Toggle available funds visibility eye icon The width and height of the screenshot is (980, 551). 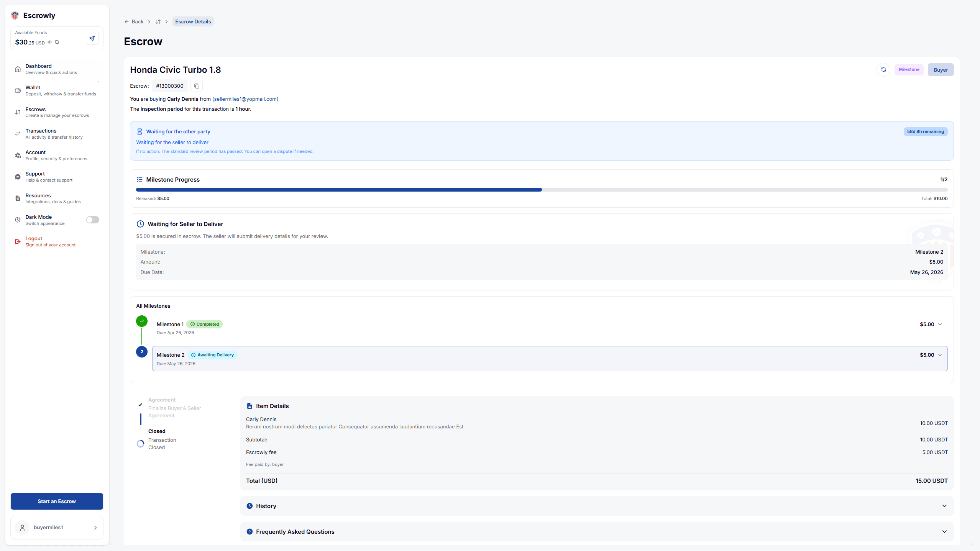click(49, 42)
